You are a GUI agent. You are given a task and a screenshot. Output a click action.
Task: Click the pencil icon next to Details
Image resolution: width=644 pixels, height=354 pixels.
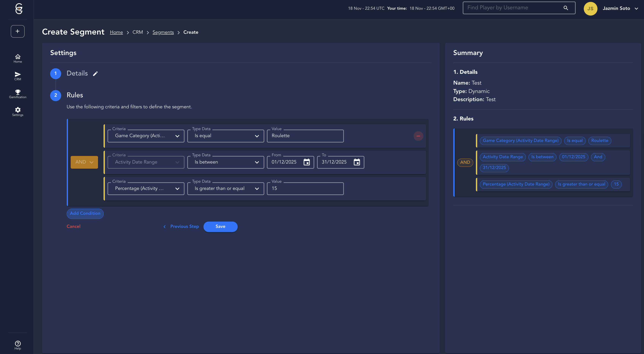tap(95, 73)
